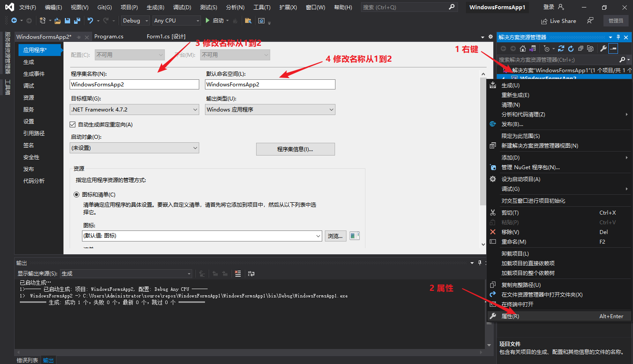Open the Target Framework .NET 4.7.2 dropdown

pyautogui.click(x=134, y=109)
